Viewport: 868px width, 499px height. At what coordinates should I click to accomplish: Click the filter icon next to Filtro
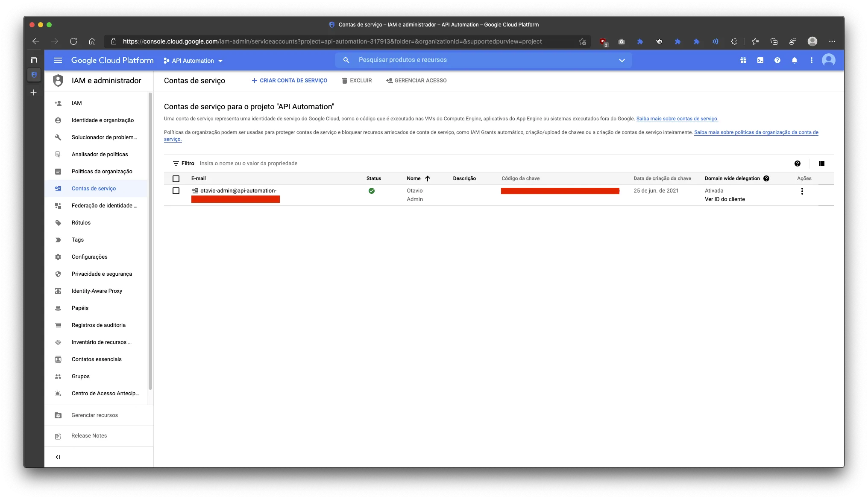click(176, 163)
